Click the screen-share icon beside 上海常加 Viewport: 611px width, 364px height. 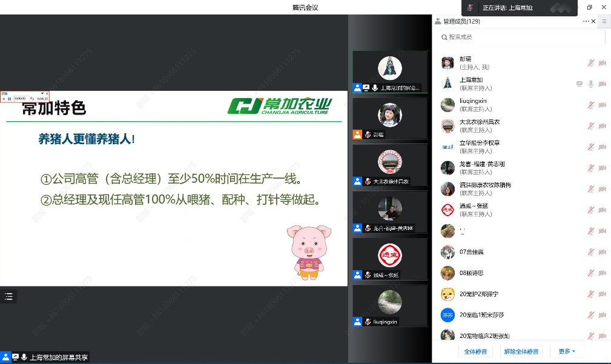click(x=579, y=84)
